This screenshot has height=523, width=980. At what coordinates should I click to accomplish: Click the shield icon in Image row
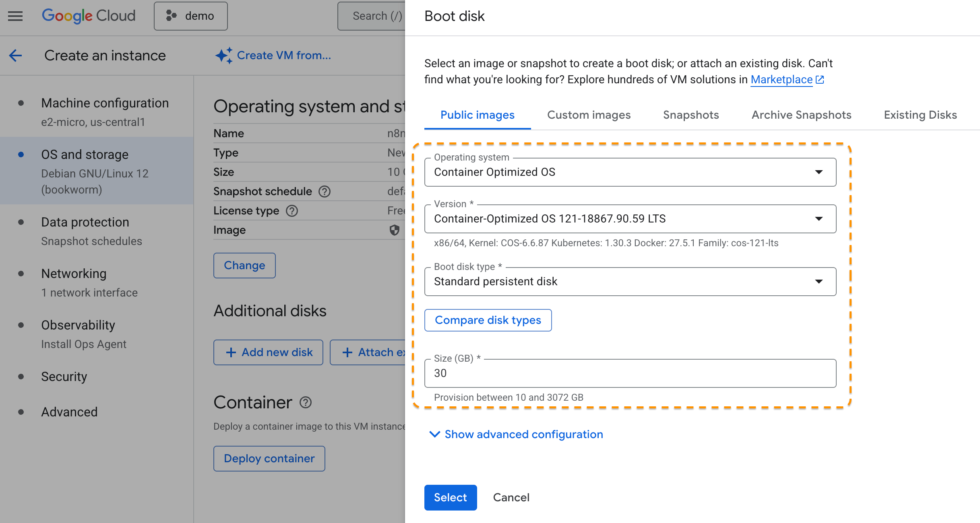point(394,230)
